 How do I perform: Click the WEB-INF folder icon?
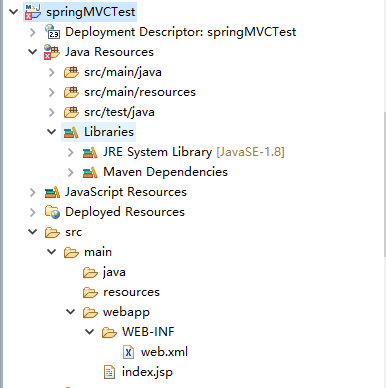(x=109, y=332)
